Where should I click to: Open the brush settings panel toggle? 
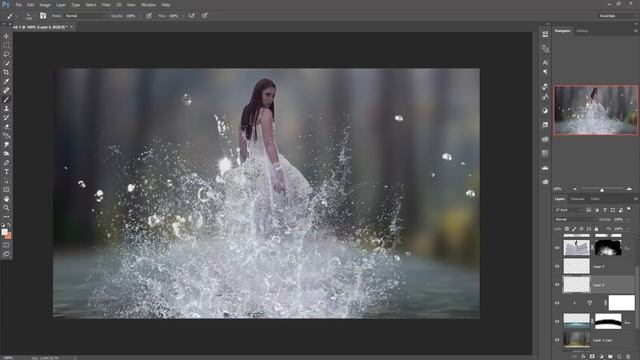point(43,16)
